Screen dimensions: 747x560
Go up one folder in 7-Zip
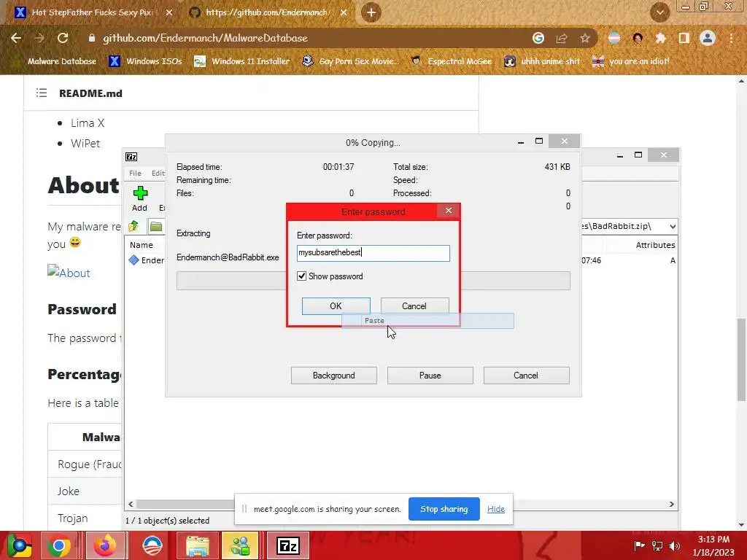[133, 226]
